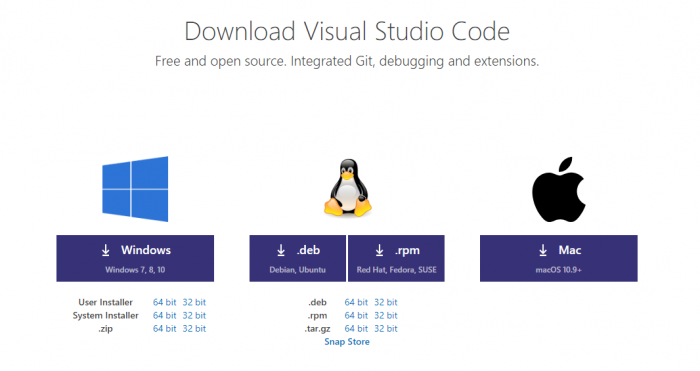Click the blue Windows logo icon

[x=135, y=189]
